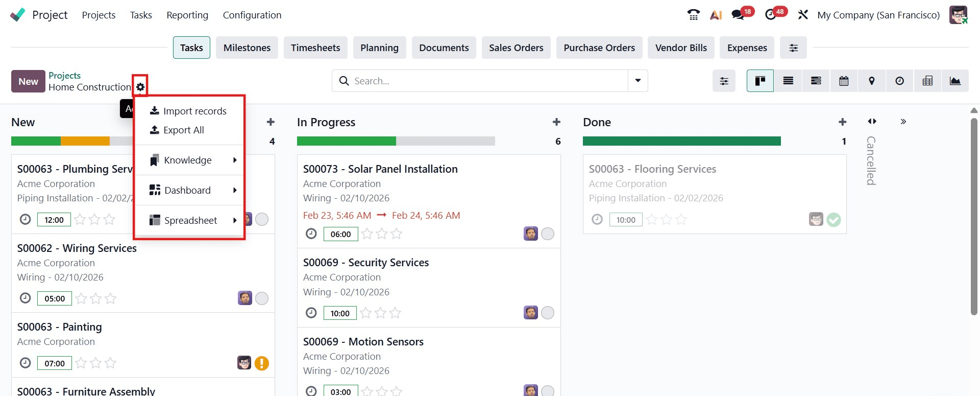
Task: Expand Knowledge submenu
Action: (189, 160)
